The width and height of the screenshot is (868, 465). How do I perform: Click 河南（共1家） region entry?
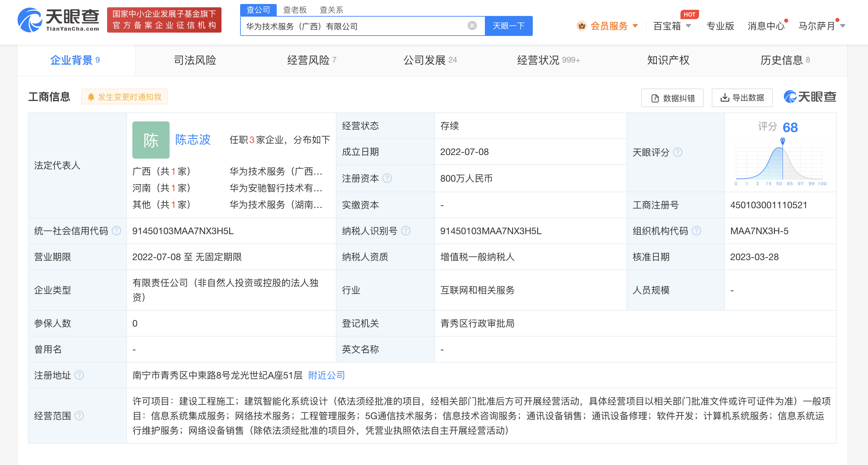tap(161, 188)
